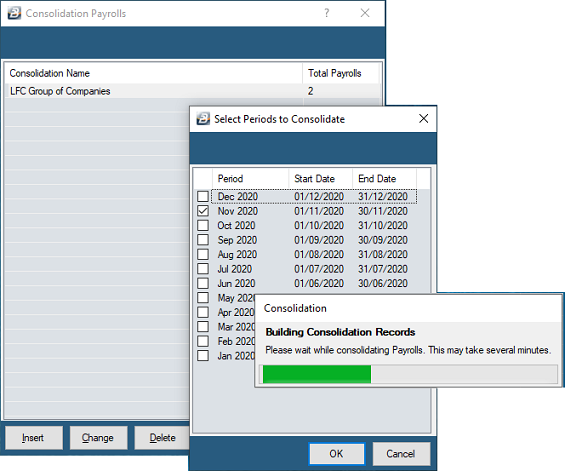Toggle the Jul 2020 period checkbox
Image resolution: width=565 pixels, height=471 pixels.
click(203, 268)
